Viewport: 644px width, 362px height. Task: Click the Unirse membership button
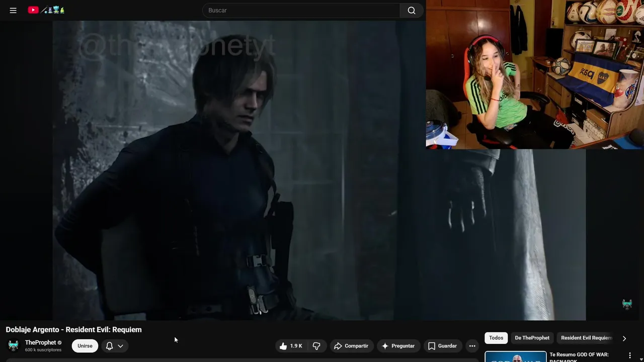[x=85, y=346]
